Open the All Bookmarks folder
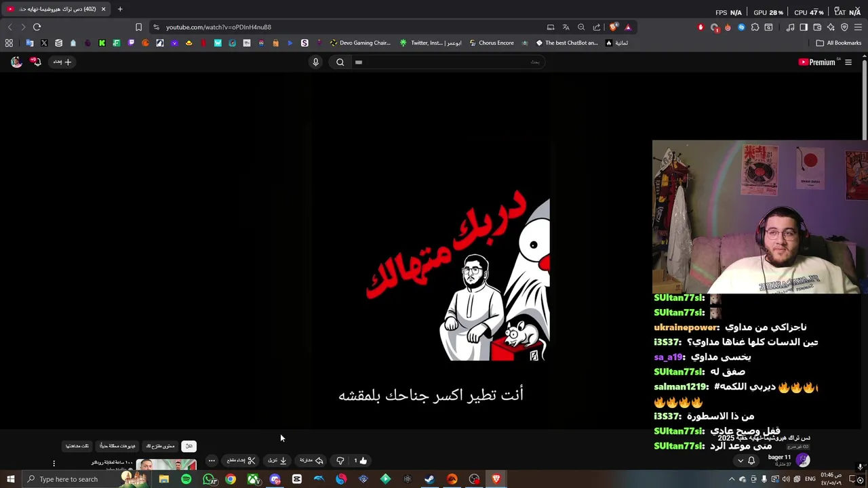Screen dimensions: 868x488 tap(839, 43)
